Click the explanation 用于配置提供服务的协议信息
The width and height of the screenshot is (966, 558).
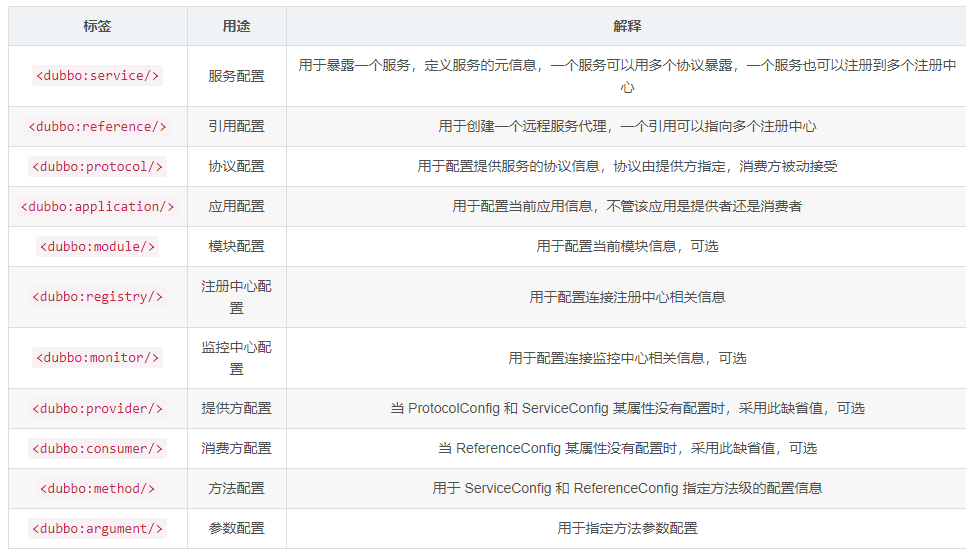pos(627,166)
